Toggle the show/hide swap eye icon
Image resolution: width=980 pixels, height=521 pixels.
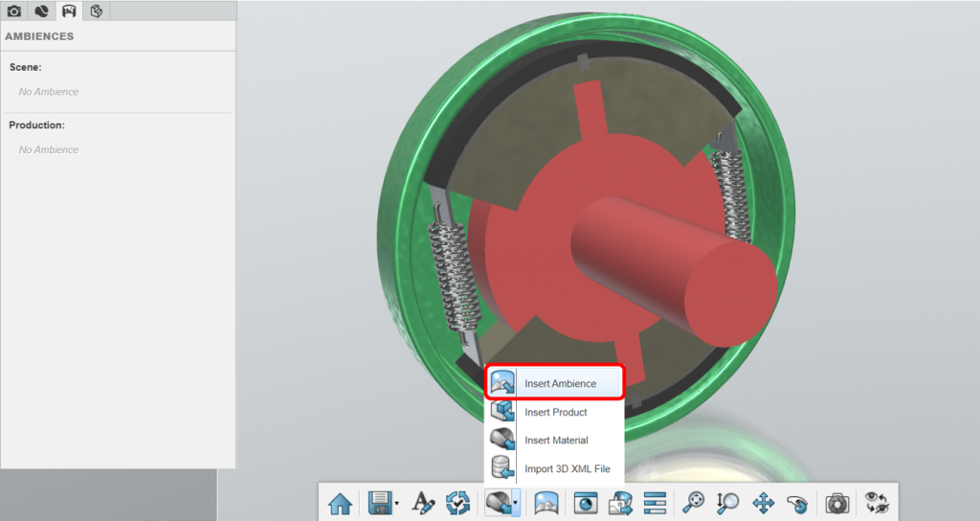[x=877, y=503]
